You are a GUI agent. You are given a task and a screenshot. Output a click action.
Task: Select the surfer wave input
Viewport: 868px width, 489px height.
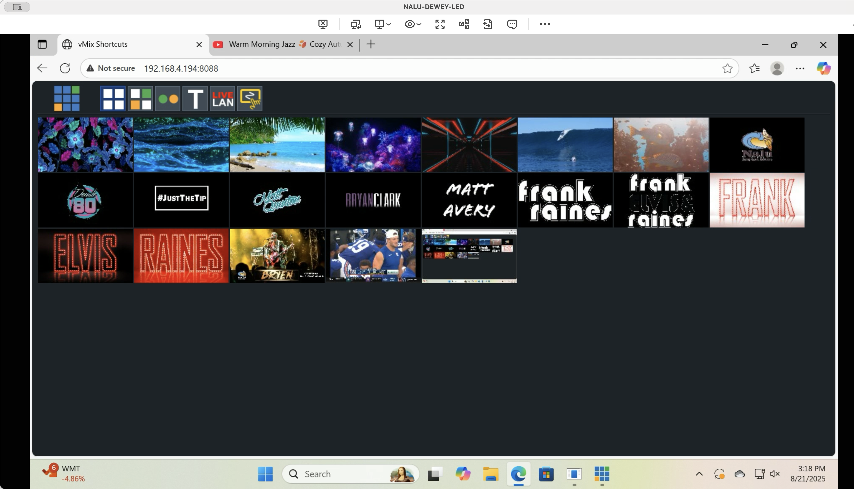tap(565, 145)
